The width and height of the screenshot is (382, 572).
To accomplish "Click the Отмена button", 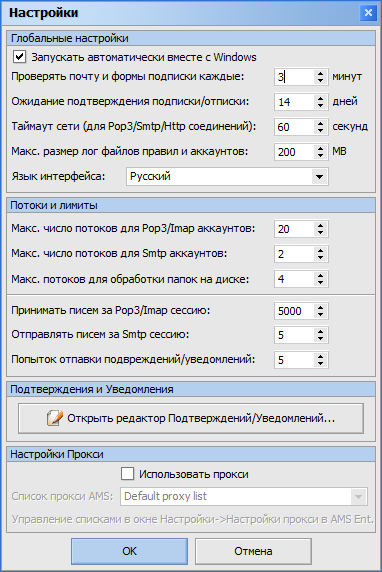I will click(x=253, y=551).
